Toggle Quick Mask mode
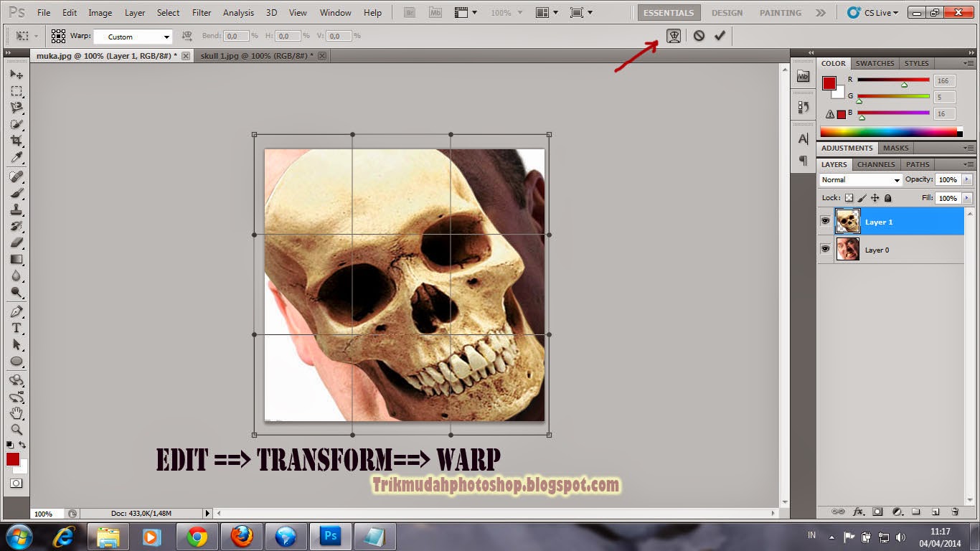Viewport: 980px width, 551px height. pos(17,484)
